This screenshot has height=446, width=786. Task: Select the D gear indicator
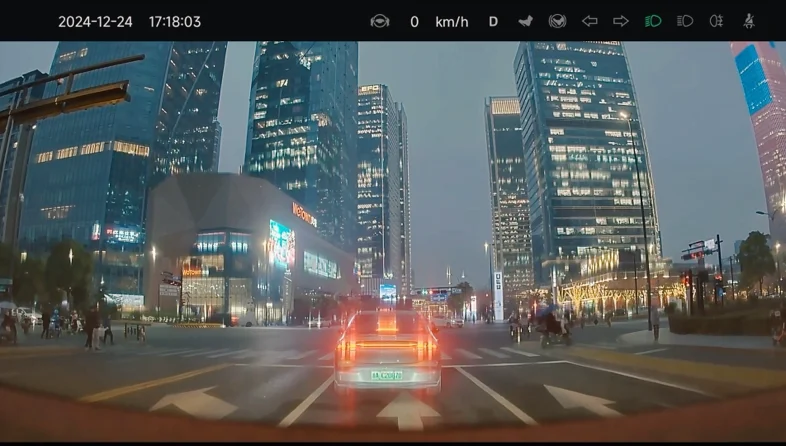click(493, 21)
